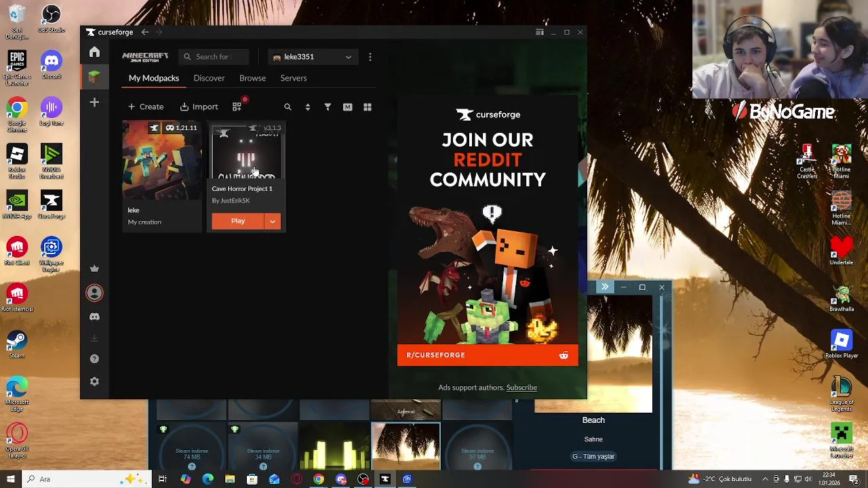
Task: Switch to My Modpacks tab
Action: click(154, 78)
